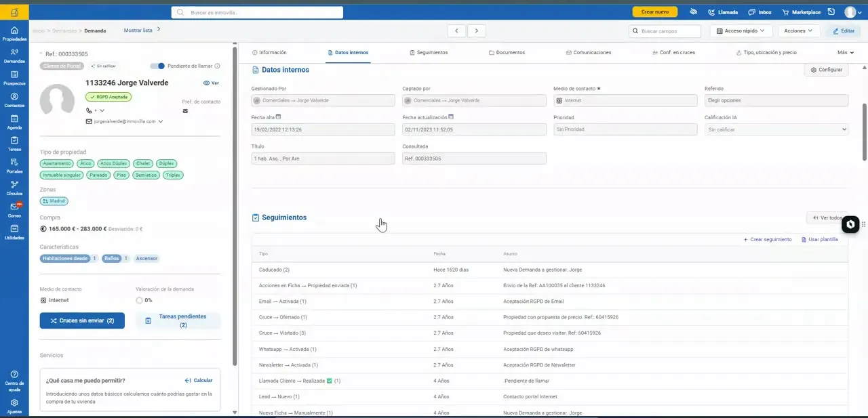The image size is (868, 418).
Task: Open Contactos in the sidebar
Action: [x=14, y=100]
